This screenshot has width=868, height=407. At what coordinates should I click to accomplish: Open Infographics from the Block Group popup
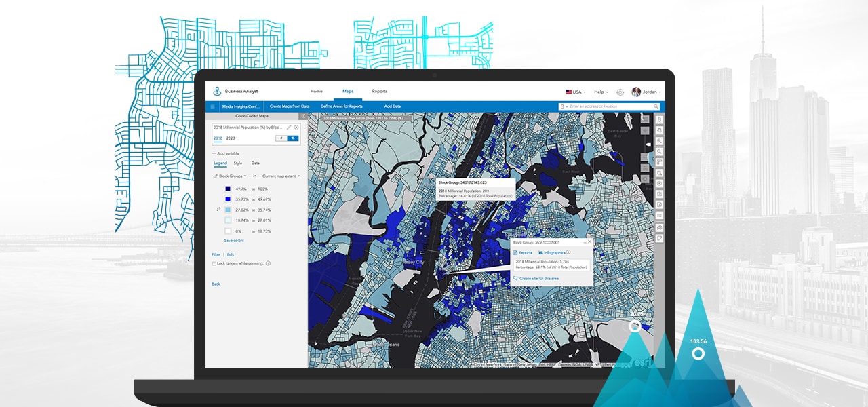point(552,252)
